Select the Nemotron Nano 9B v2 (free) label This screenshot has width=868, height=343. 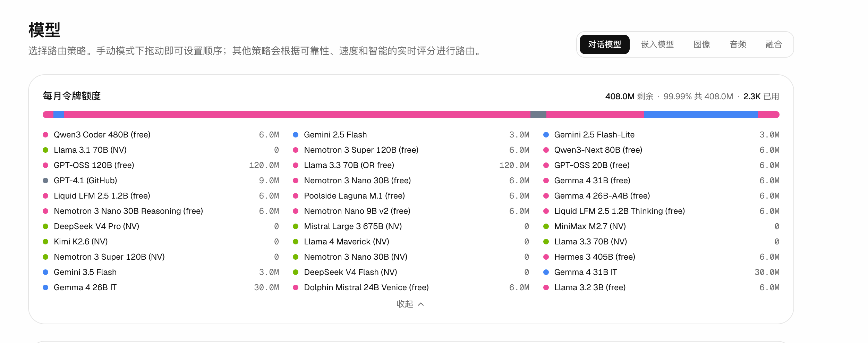357,211
